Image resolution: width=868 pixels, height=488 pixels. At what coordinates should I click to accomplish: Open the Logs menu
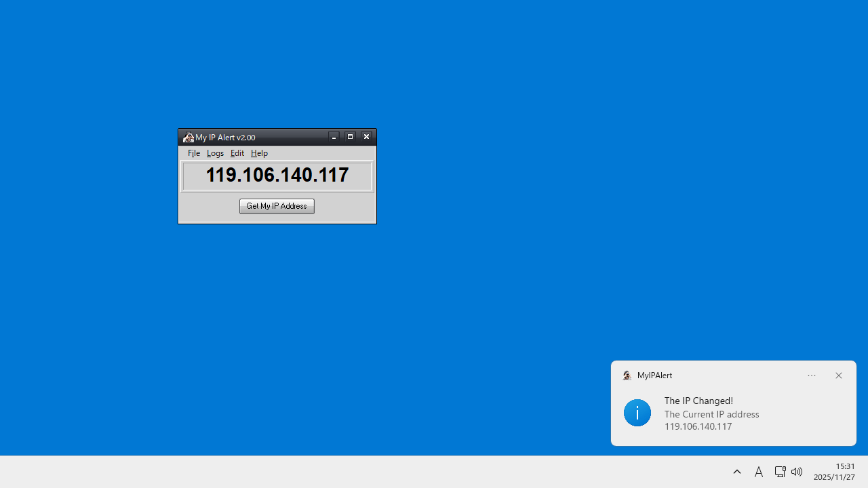[215, 152]
